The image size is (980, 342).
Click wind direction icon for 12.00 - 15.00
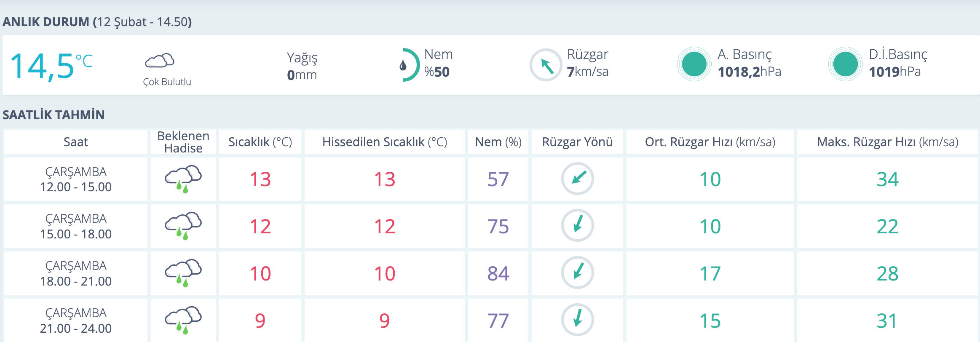click(x=577, y=179)
